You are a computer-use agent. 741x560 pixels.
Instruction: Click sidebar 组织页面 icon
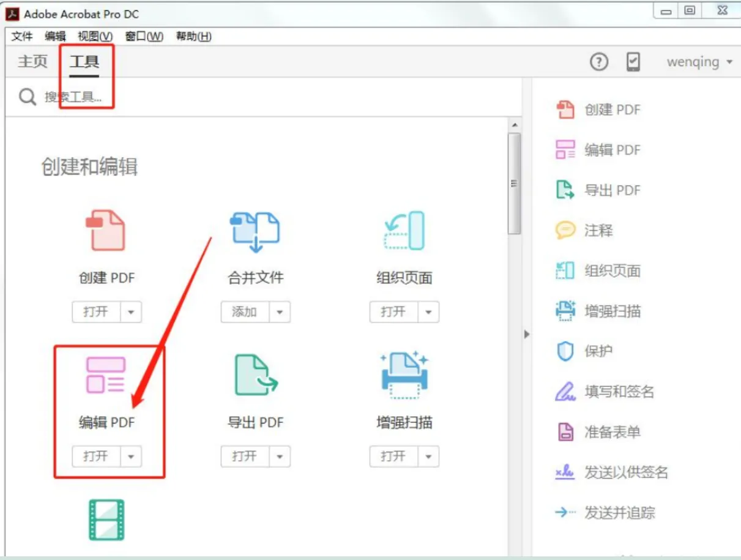(x=565, y=271)
